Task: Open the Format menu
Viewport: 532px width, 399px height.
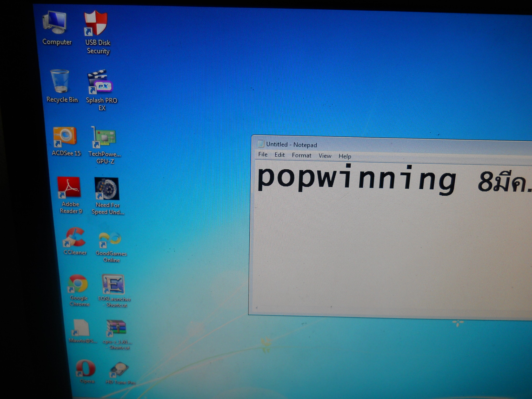Action: (301, 156)
